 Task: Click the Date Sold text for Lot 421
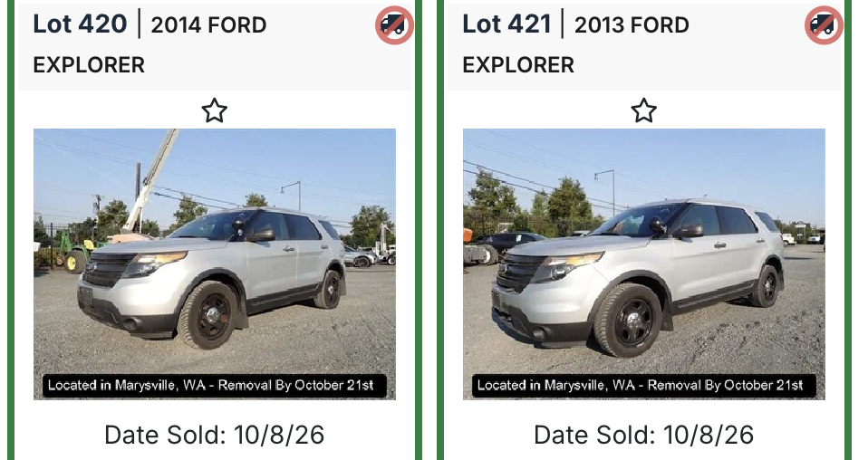pyautogui.click(x=644, y=435)
